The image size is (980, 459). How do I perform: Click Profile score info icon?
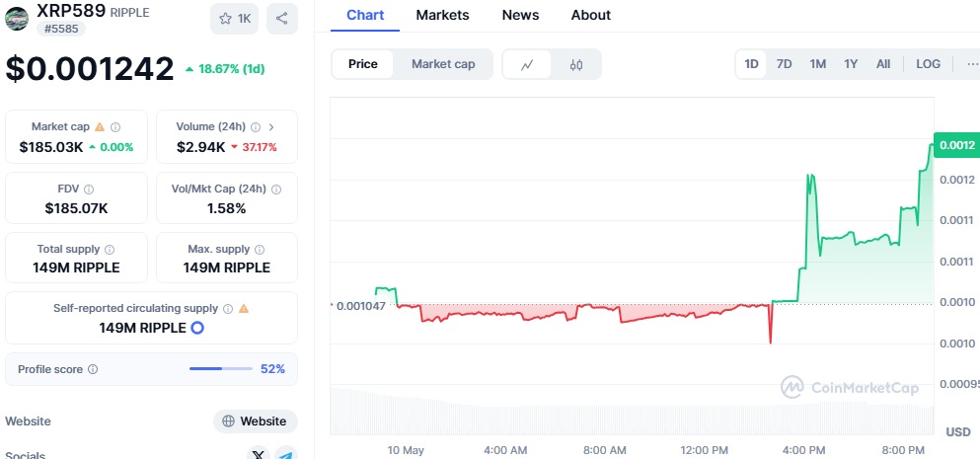click(x=93, y=369)
